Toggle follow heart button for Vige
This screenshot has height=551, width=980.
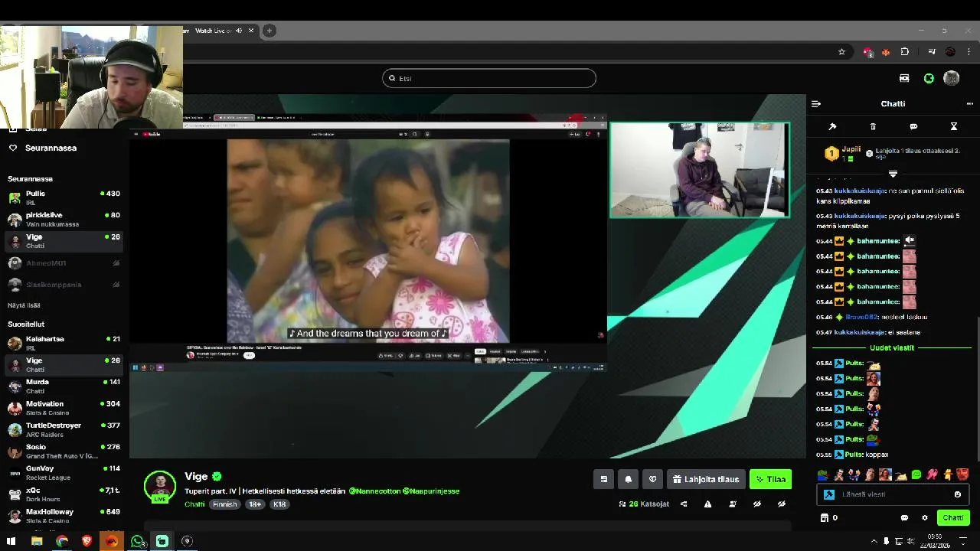tap(652, 479)
